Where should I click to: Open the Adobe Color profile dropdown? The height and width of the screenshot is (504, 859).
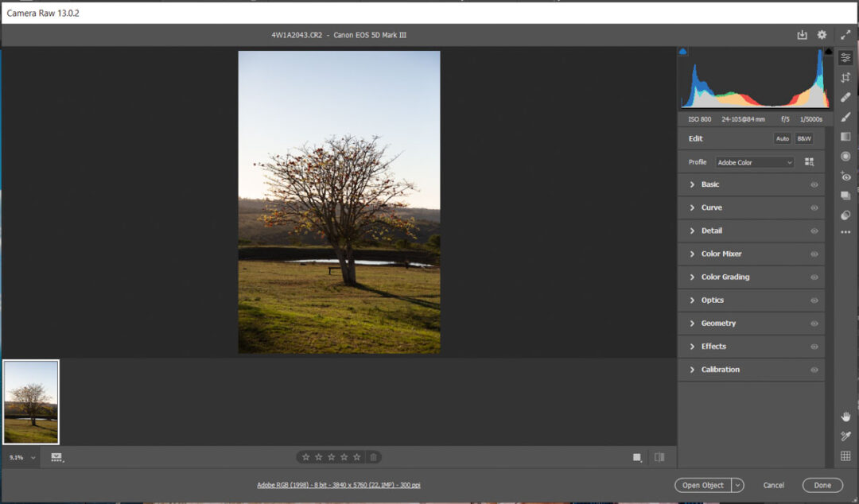point(754,161)
